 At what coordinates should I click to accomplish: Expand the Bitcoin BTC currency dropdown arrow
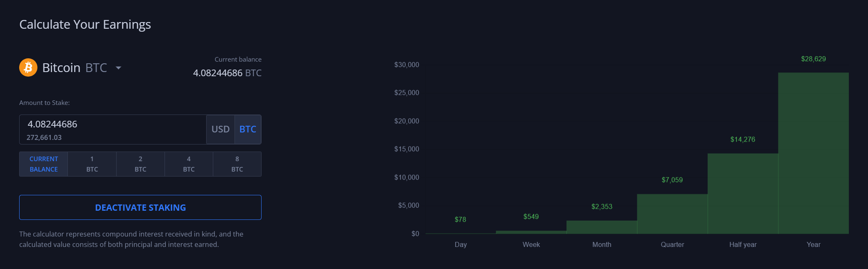pyautogui.click(x=118, y=68)
